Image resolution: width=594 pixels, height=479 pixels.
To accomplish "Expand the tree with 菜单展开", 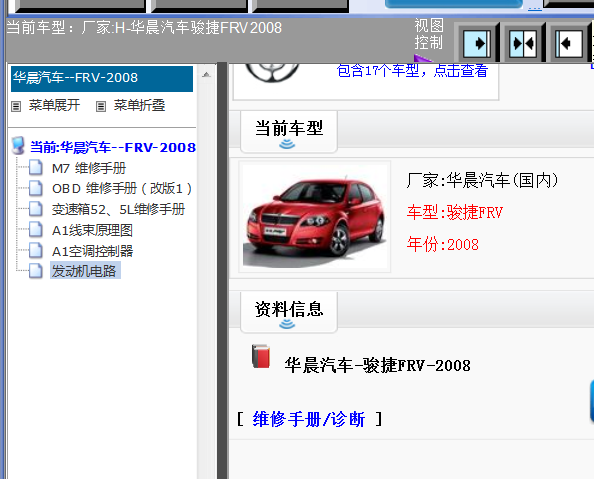I will (x=54, y=105).
